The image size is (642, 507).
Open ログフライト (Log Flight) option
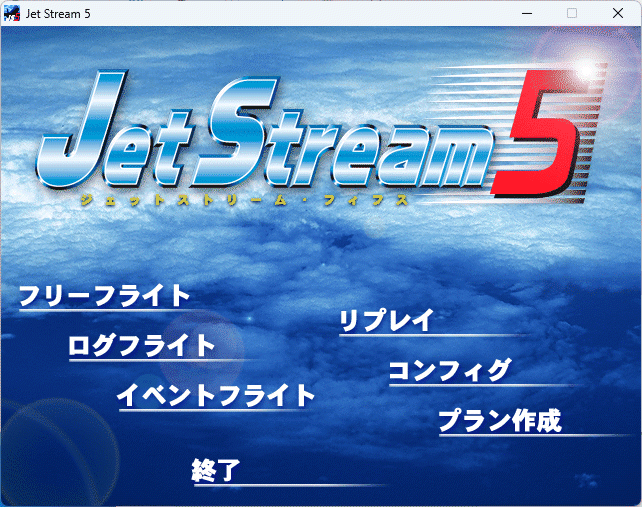142,346
